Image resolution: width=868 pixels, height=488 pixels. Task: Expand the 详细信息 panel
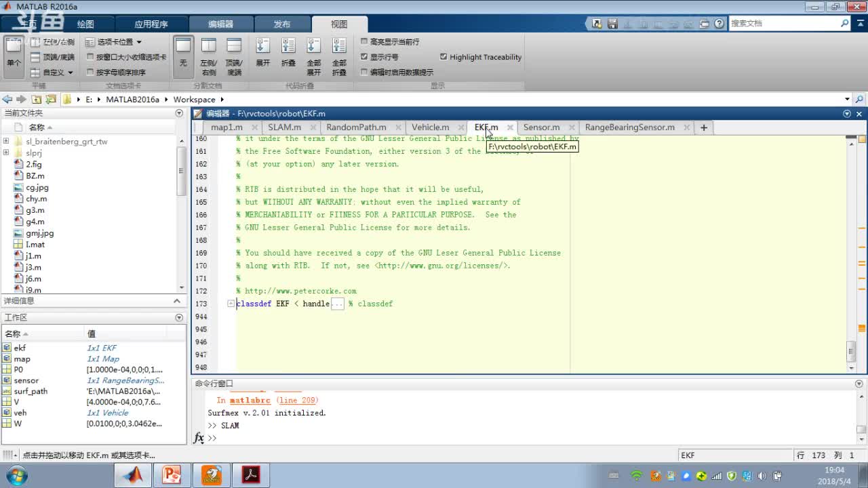pos(177,301)
